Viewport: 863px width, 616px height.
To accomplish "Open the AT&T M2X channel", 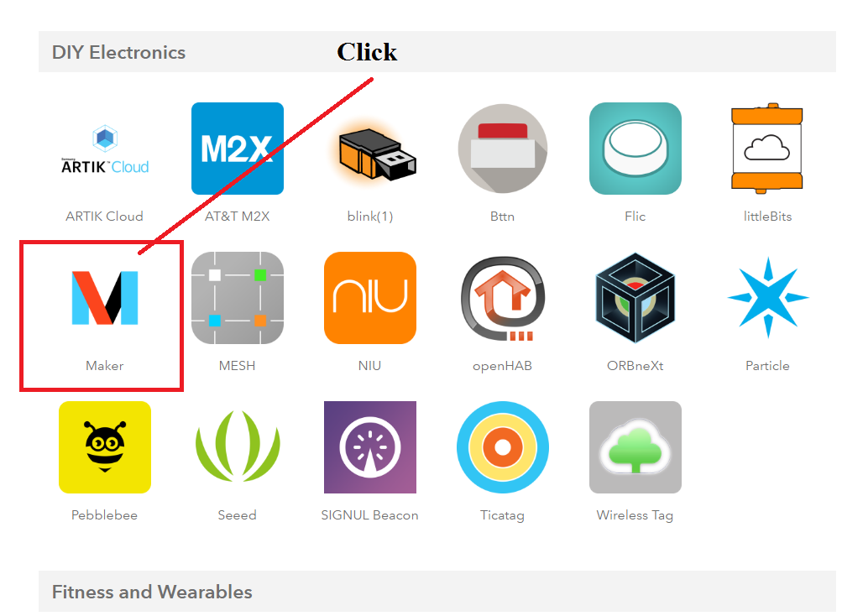I will 238,149.
